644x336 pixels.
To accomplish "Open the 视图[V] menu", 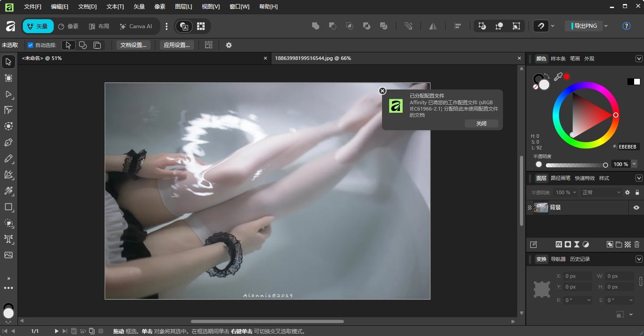I will (211, 7).
